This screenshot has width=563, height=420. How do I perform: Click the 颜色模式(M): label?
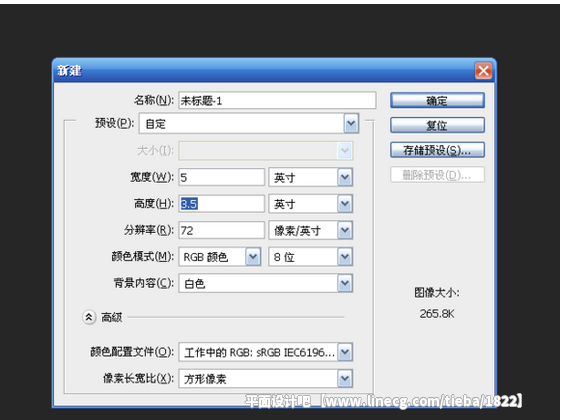coord(143,257)
